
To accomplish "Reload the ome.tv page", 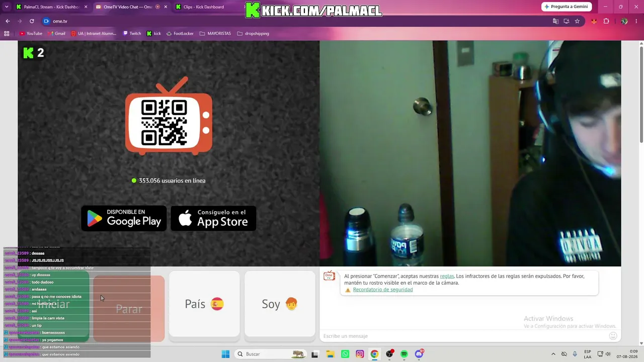I will click(x=32, y=21).
